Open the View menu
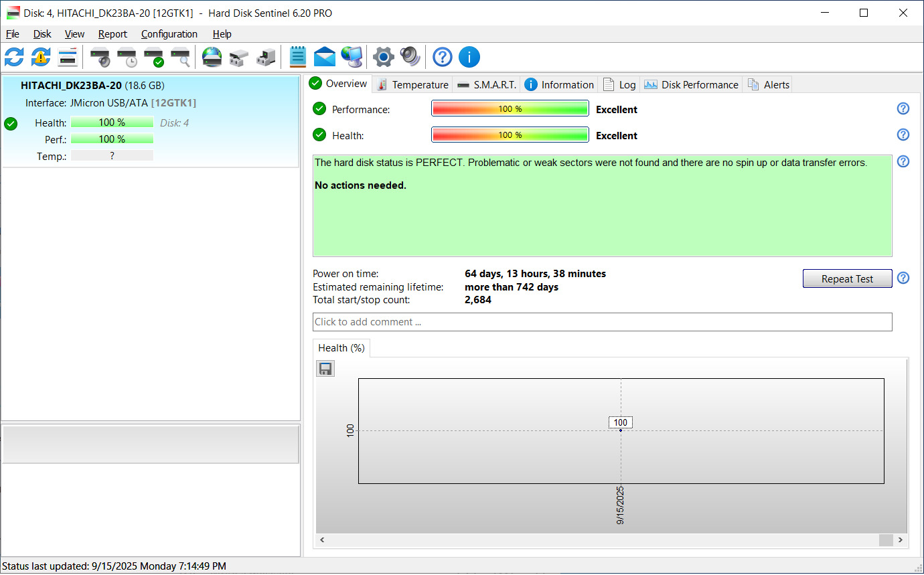This screenshot has height=575, width=924. (74, 34)
